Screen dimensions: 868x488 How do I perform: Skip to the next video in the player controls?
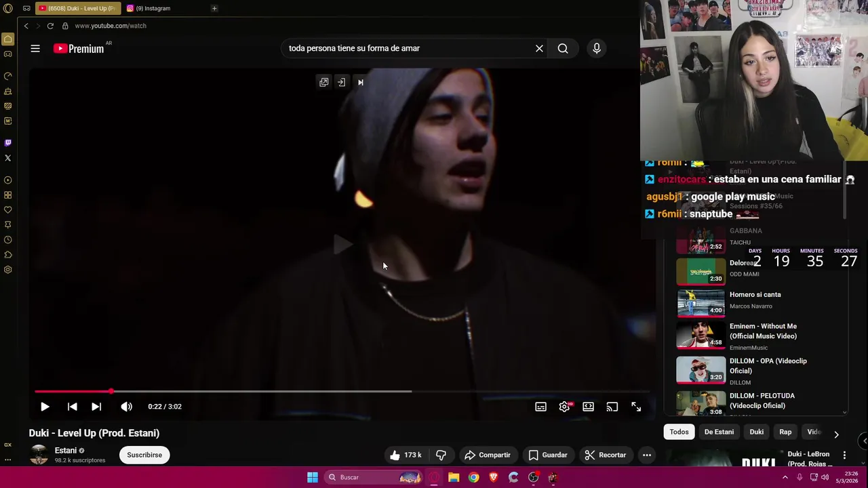96,407
